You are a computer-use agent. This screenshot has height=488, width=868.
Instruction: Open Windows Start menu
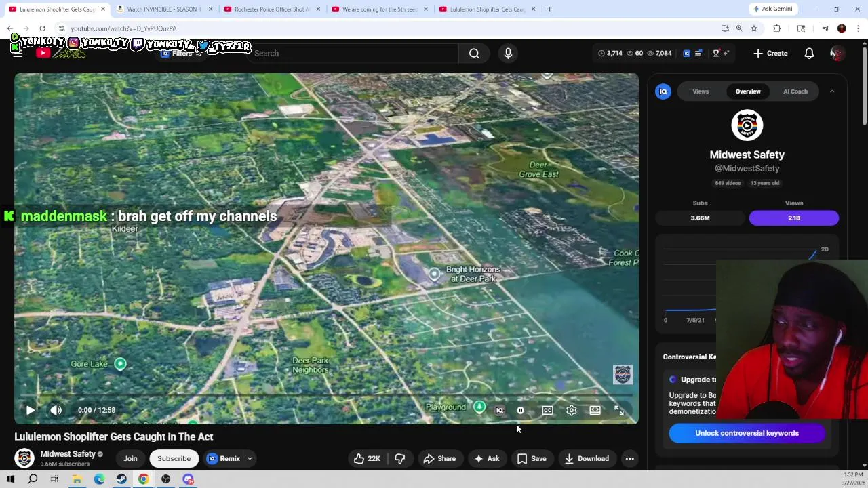click(x=11, y=479)
